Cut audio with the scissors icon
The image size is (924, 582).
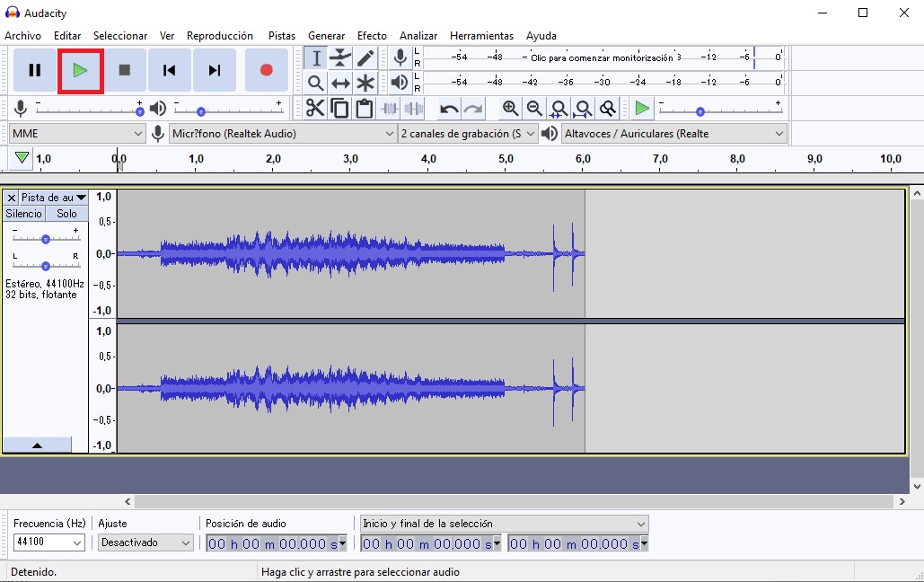pos(315,107)
